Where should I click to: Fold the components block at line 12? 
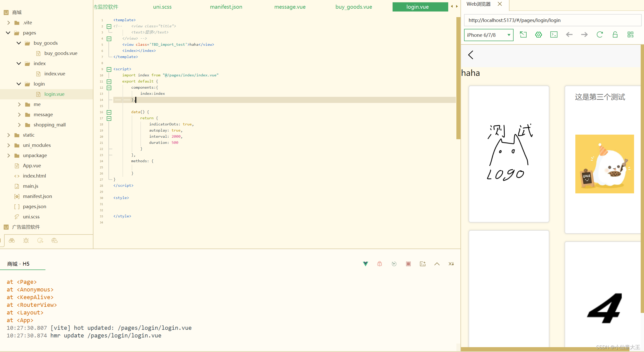tap(109, 88)
